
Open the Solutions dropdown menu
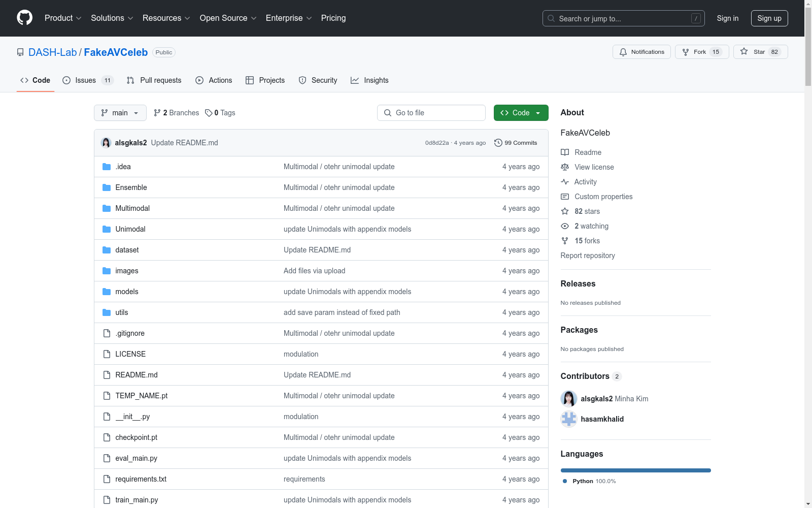pos(112,18)
